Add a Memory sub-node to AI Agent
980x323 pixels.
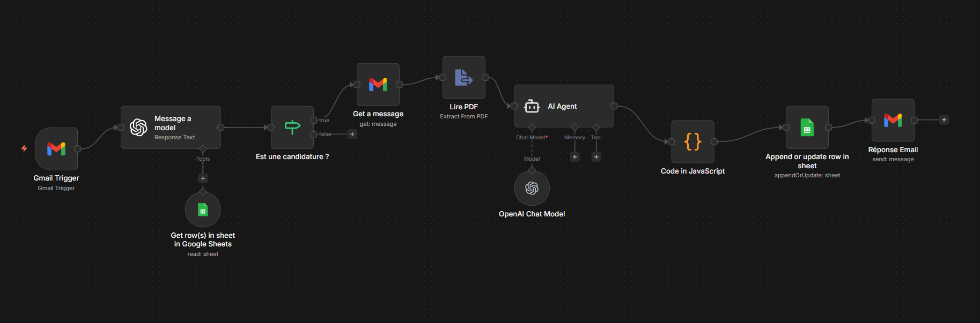click(575, 157)
